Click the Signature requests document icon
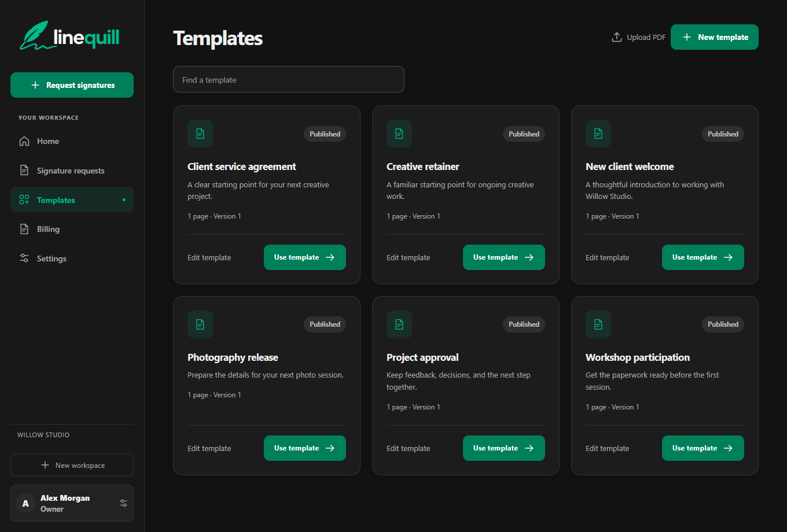The width and height of the screenshot is (787, 532). 24,171
